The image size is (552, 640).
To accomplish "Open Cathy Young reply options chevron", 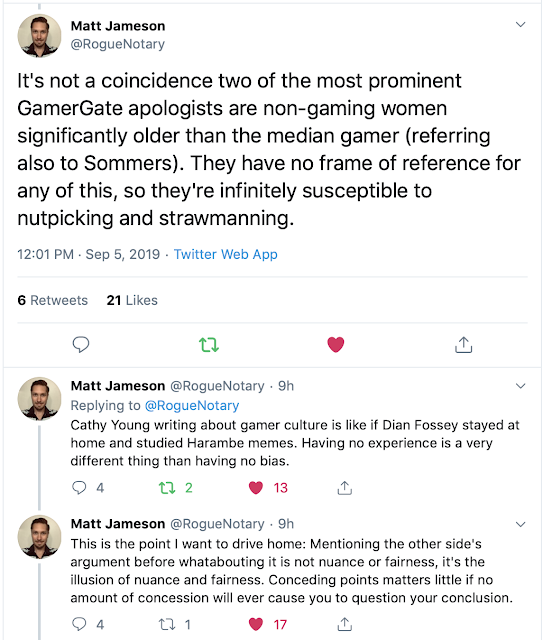I will click(x=520, y=386).
